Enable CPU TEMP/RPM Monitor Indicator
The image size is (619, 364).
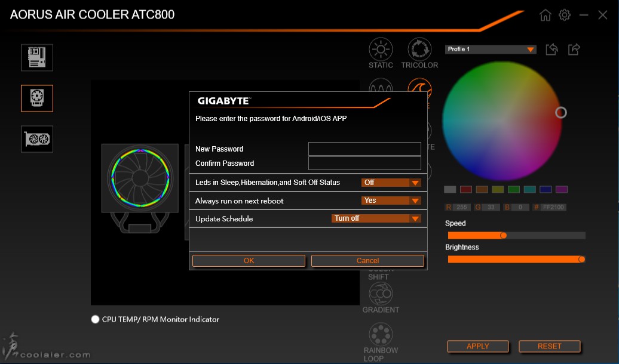tap(95, 319)
